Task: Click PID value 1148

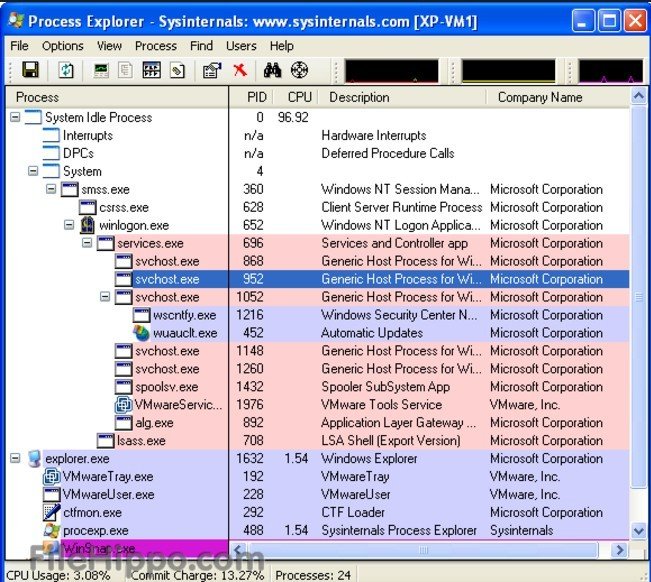Action: 250,351
